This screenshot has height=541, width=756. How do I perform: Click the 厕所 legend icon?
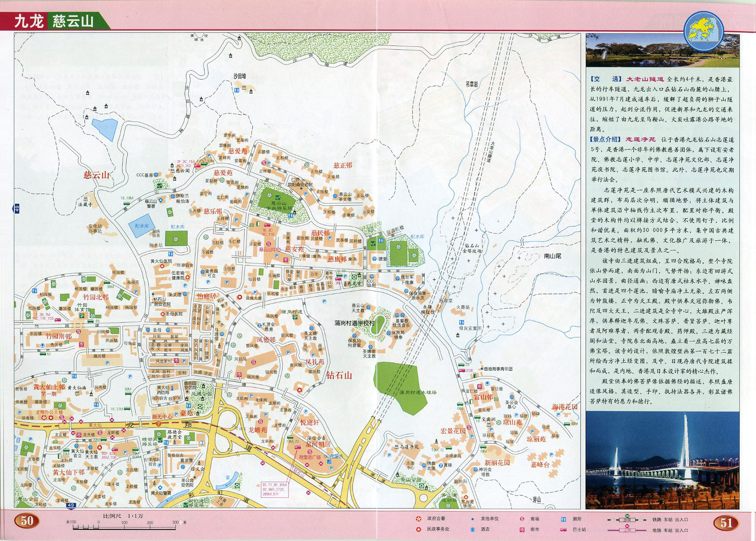tap(564, 518)
